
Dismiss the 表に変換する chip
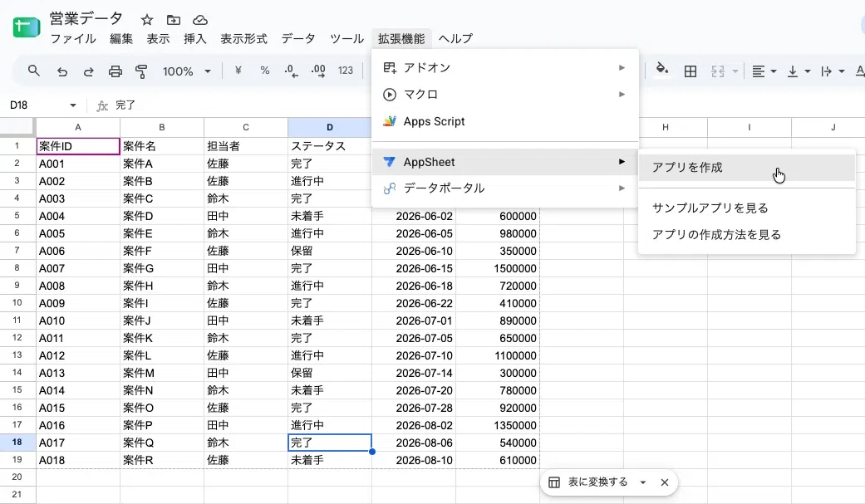665,482
